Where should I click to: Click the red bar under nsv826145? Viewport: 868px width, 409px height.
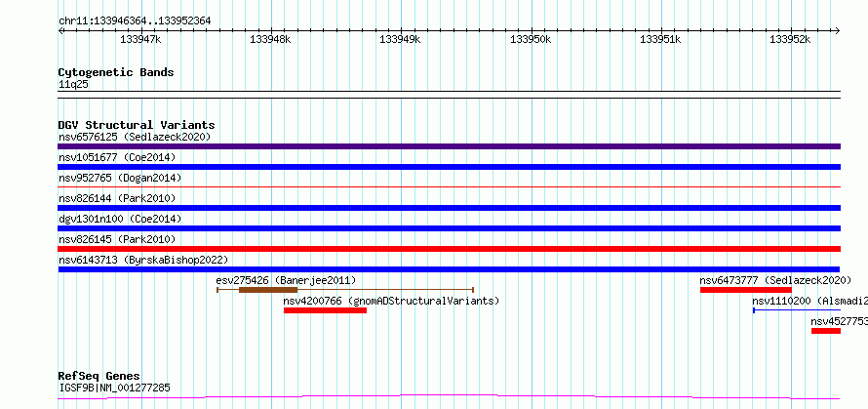point(449,249)
